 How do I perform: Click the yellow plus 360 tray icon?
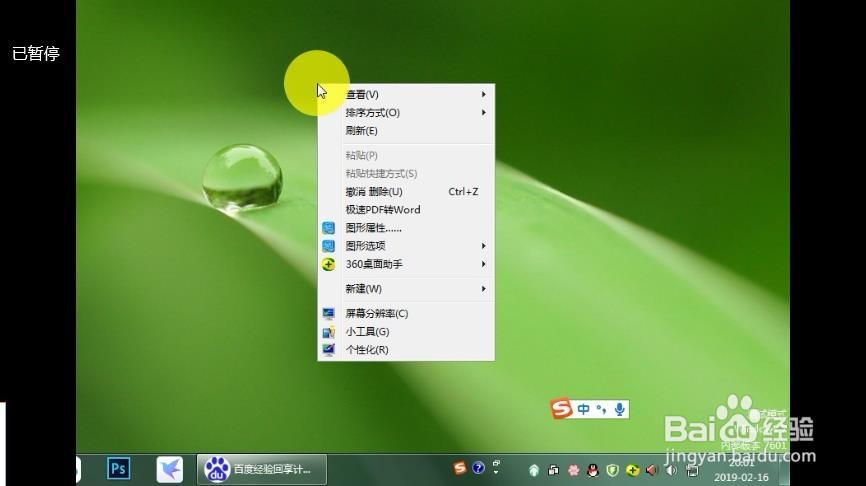tap(632, 471)
